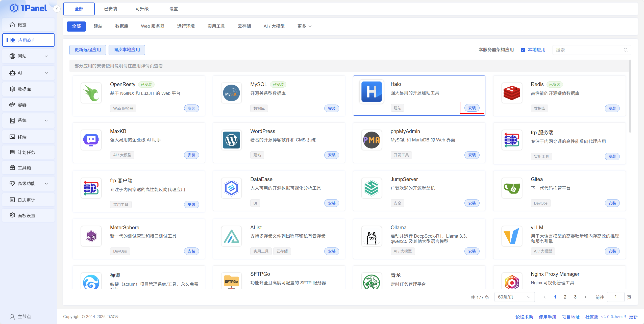Click the OpenResty app icon
This screenshot has width=644, height=324.
click(x=91, y=93)
